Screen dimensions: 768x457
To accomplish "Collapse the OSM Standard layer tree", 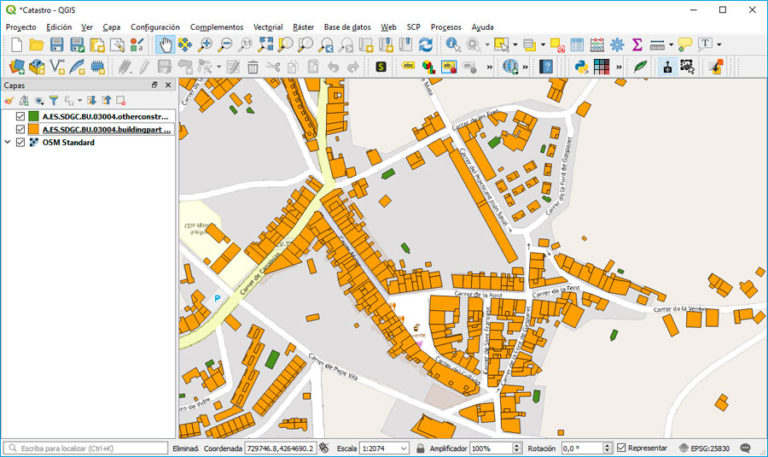I will click(x=7, y=142).
